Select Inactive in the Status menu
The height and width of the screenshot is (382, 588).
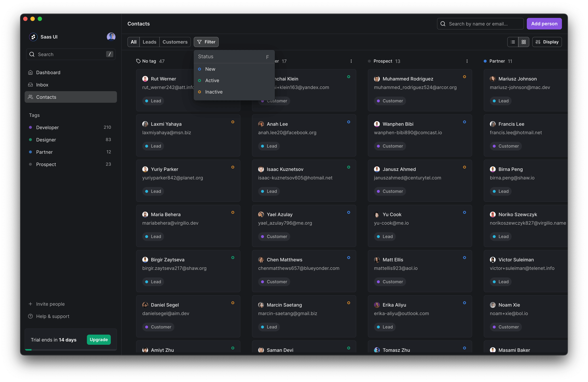[214, 92]
